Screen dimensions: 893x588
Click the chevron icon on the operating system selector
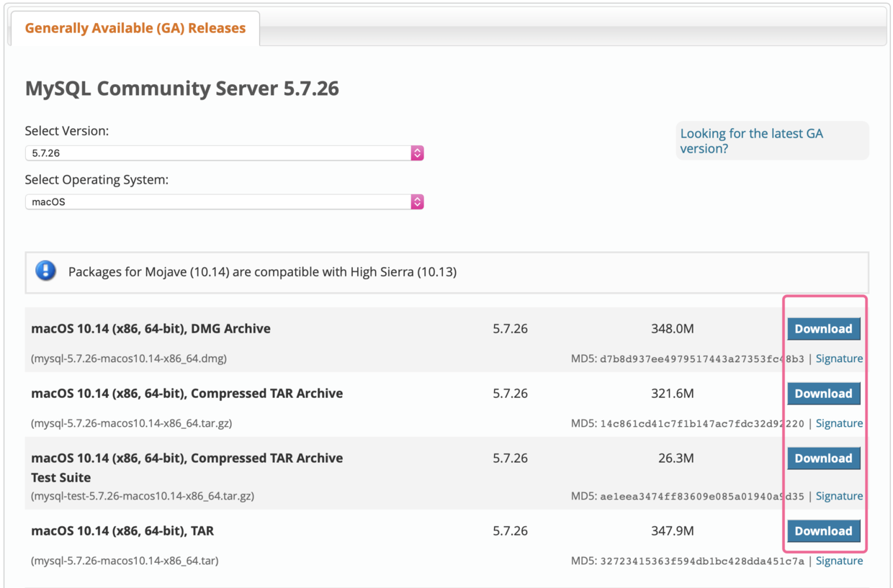pyautogui.click(x=417, y=202)
